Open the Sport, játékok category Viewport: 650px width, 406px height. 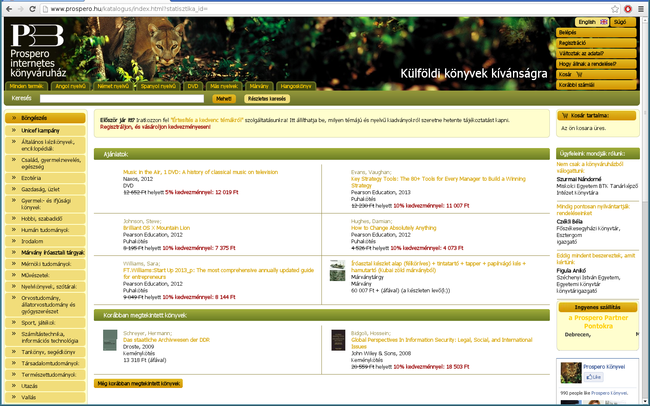click(45, 323)
